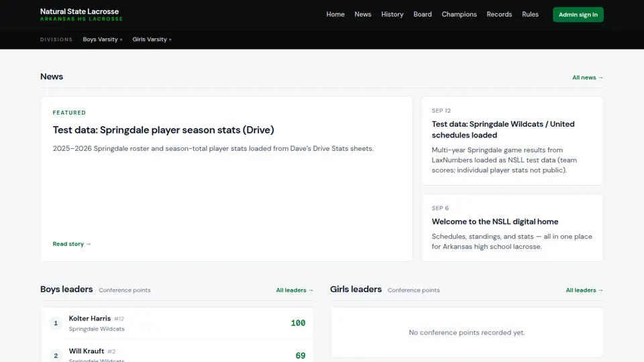Follow the All news link
The width and height of the screenshot is (644, 362).
(588, 78)
